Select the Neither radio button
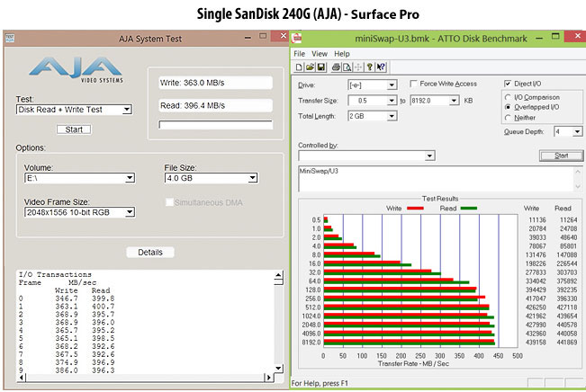Image resolution: width=586 pixels, height=392 pixels. click(x=509, y=116)
